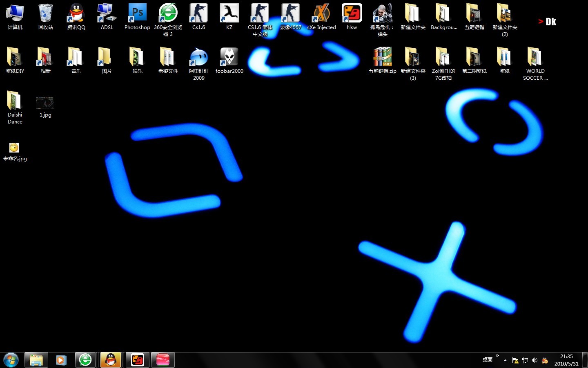Open 360安全浏览器 3 desktop shortcut
This screenshot has height=368, width=588.
click(168, 20)
